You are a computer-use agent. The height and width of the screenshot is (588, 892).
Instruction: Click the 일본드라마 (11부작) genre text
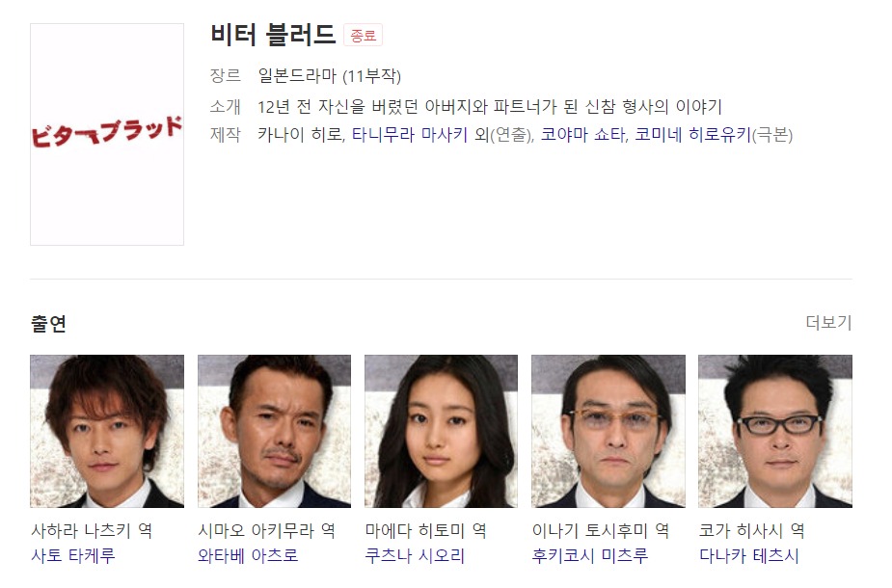330,75
